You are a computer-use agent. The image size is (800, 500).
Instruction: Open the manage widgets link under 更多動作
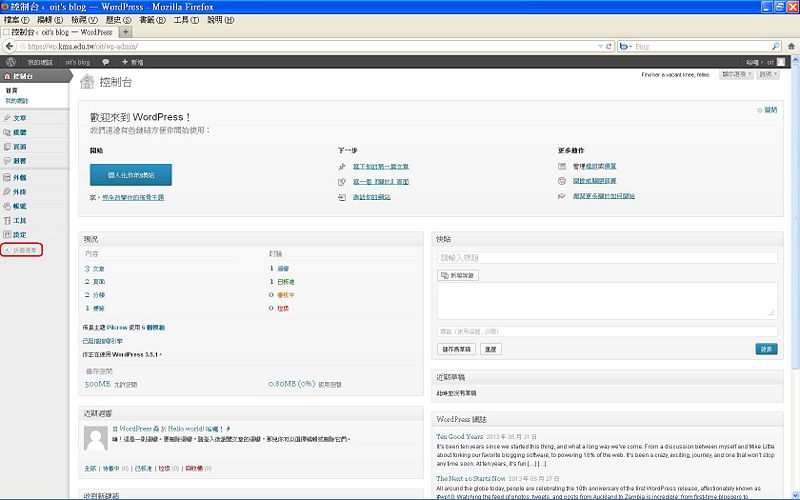601,166
